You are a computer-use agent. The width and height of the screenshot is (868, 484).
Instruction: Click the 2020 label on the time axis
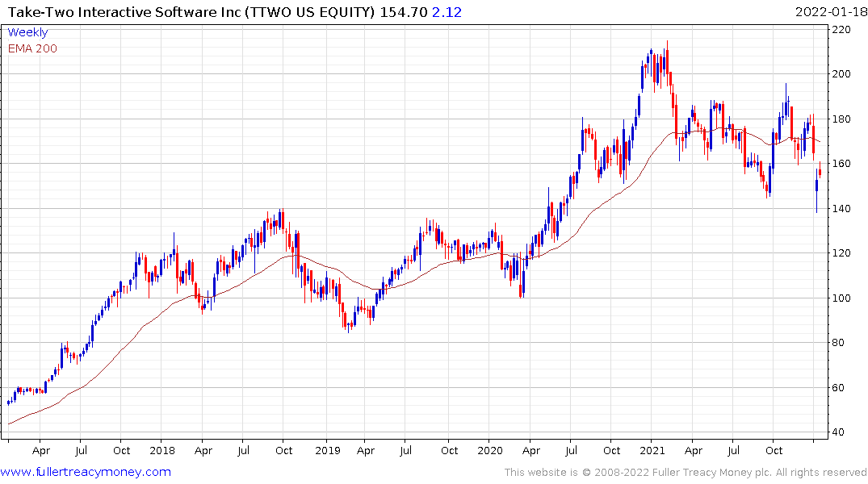pyautogui.click(x=490, y=450)
